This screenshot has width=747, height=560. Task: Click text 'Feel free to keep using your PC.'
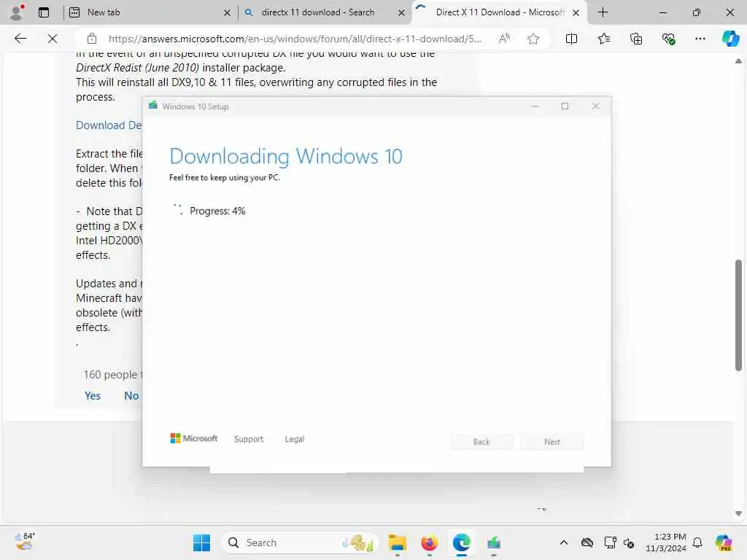point(225,178)
